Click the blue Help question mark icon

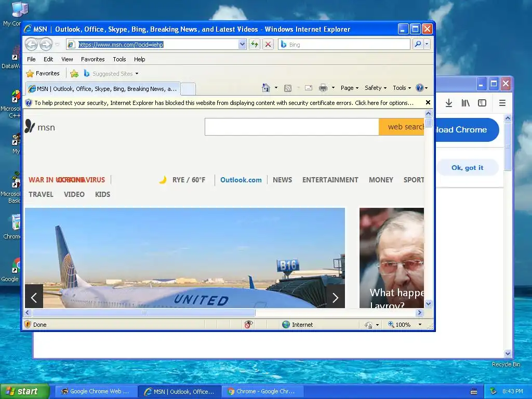(420, 88)
